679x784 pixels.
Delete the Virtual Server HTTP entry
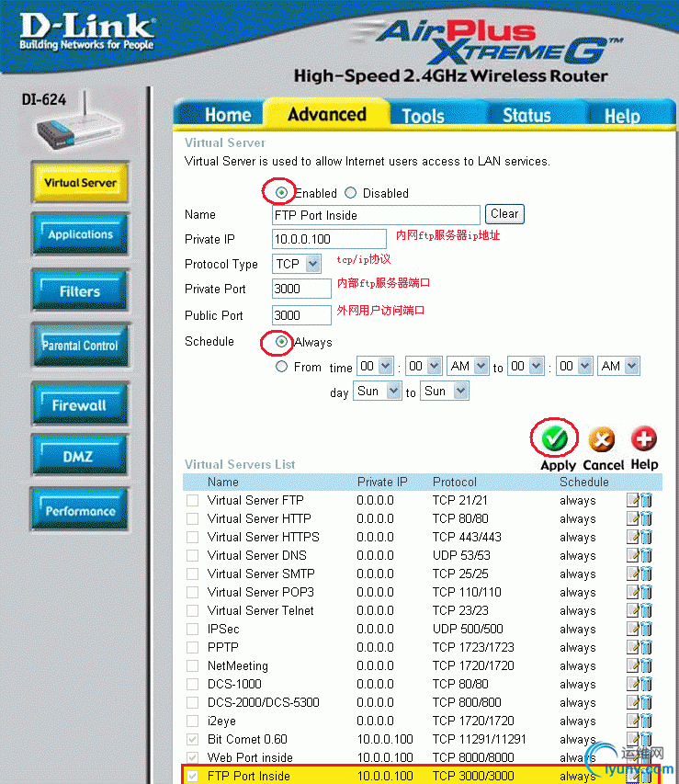tap(647, 518)
